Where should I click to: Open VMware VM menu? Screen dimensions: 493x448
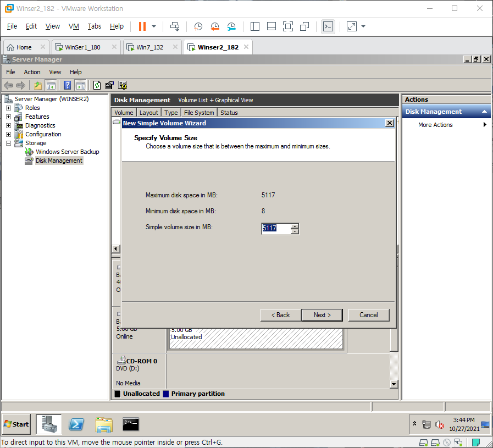click(74, 26)
